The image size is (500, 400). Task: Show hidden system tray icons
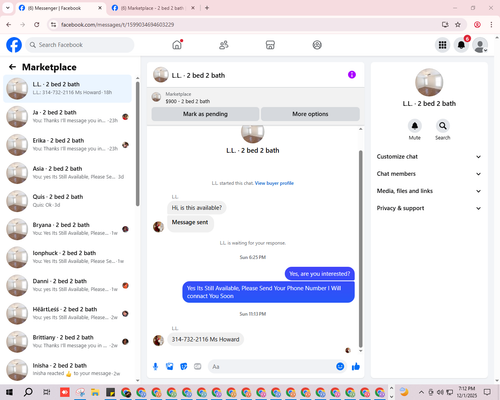[x=421, y=392]
